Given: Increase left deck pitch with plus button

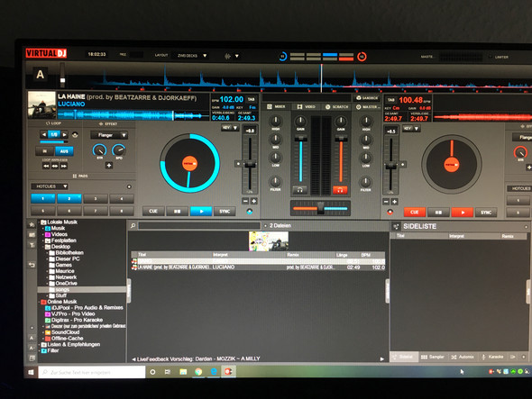Looking at the screenshot, I should [253, 201].
